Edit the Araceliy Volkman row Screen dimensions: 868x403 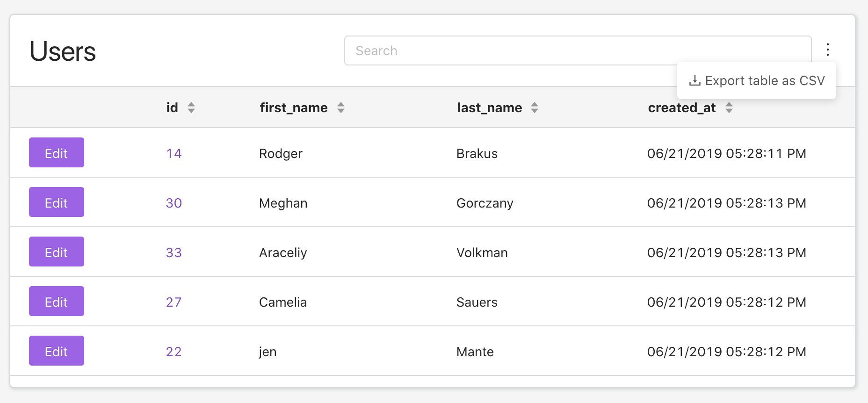click(x=57, y=252)
